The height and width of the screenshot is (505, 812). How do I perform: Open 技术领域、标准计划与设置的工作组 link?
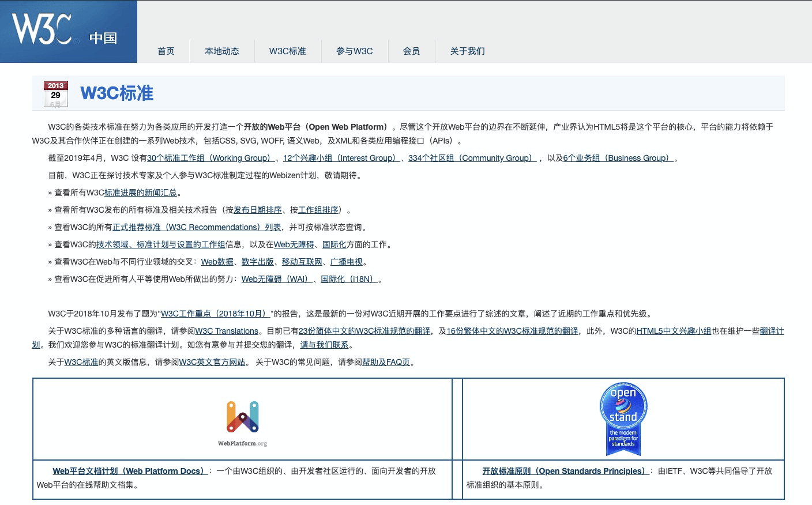(x=161, y=244)
